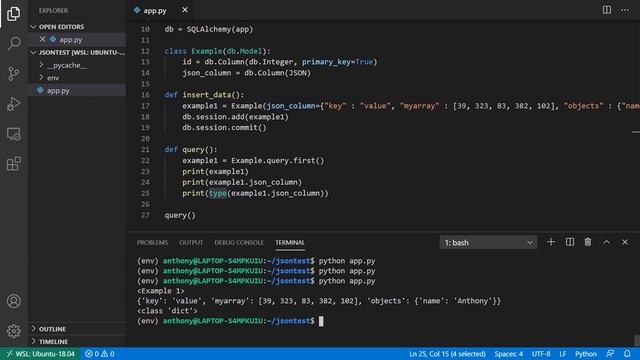Screen dimensions: 640x360
Task: Change indentation via Spaces: 4
Action: coord(509,354)
